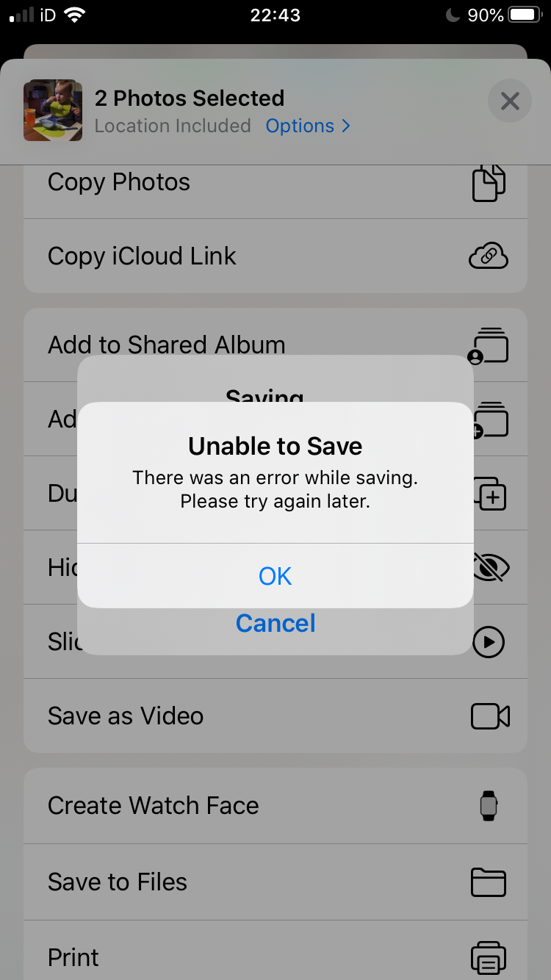Viewport: 551px width, 980px height.
Task: Choose Save as Video option
Action: click(x=275, y=716)
